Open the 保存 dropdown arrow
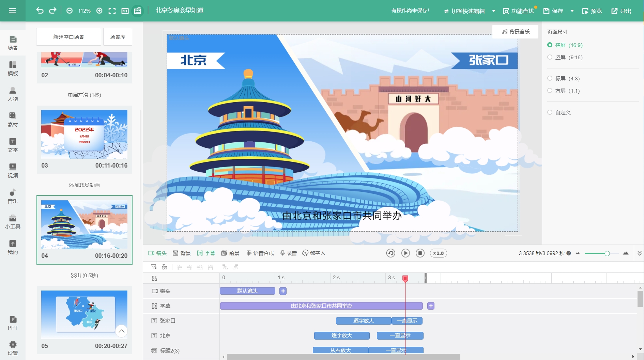 point(572,11)
